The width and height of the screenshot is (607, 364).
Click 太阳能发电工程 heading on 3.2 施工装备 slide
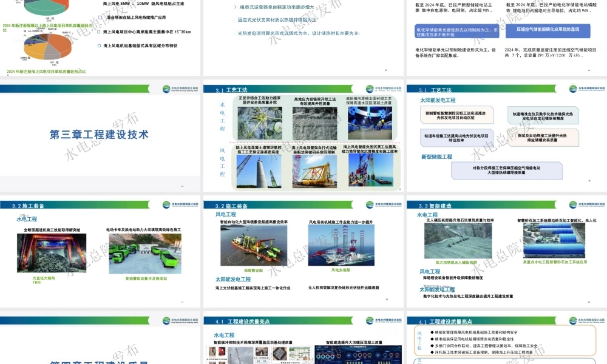233,279
